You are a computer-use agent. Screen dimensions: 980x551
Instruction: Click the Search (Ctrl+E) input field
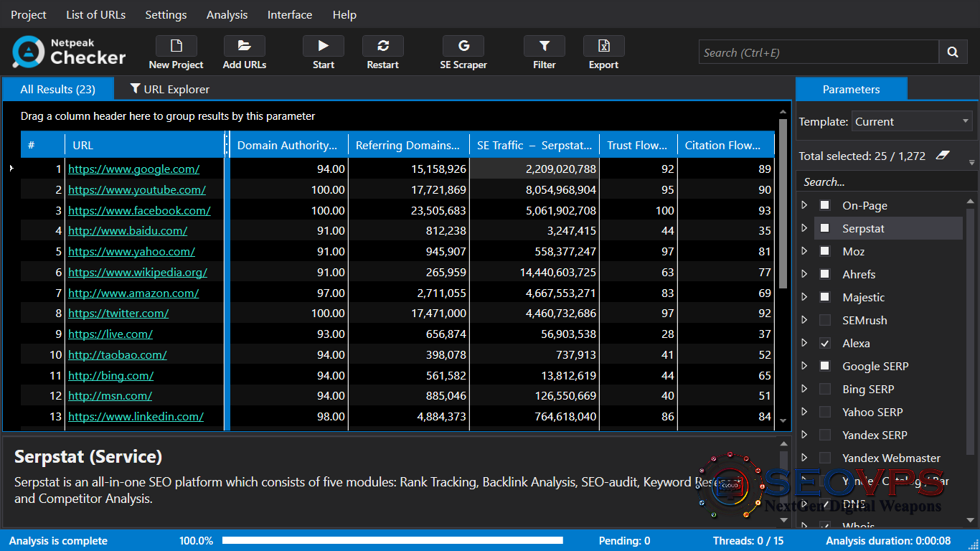point(819,52)
